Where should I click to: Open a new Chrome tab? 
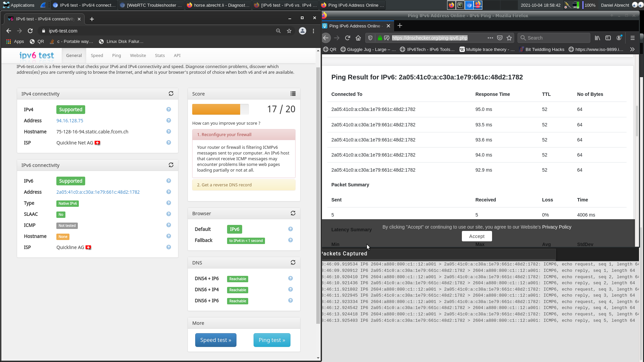92,19
